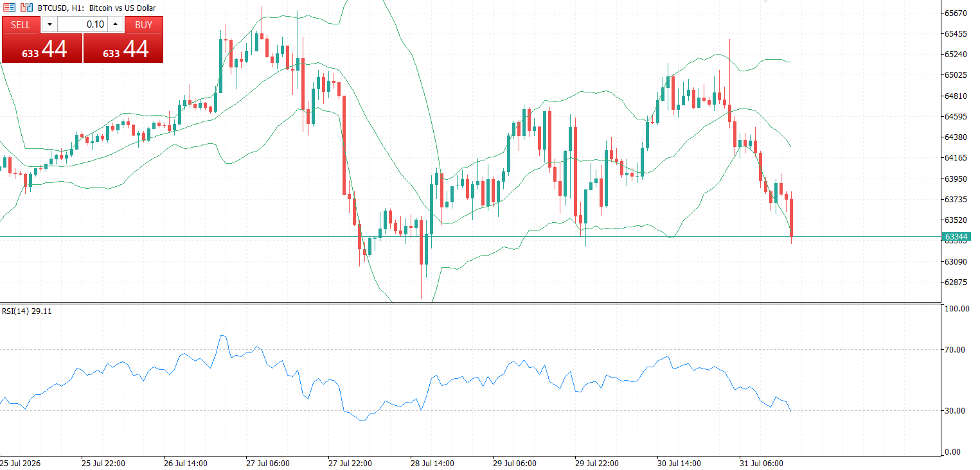Click the "27 Jul 06:00" time label
The height and width of the screenshot is (470, 980).
point(268,463)
